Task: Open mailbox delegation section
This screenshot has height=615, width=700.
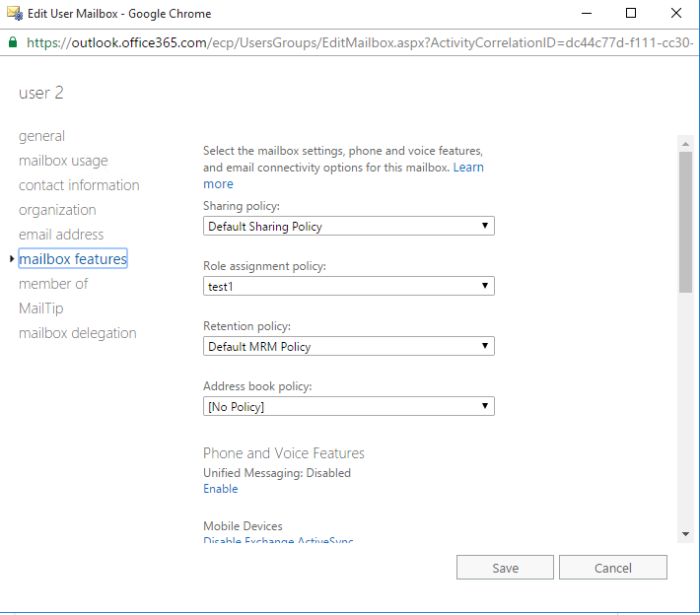Action: (78, 333)
